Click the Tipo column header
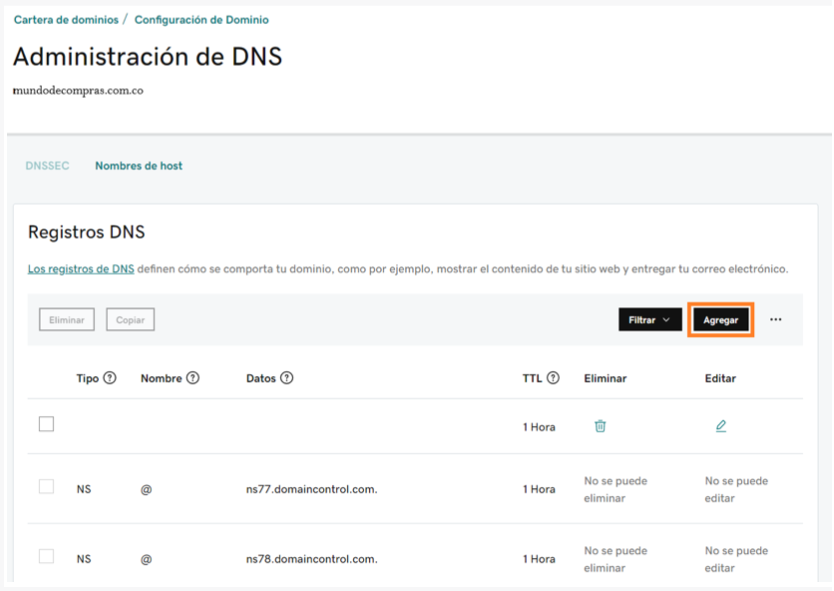 tap(88, 378)
